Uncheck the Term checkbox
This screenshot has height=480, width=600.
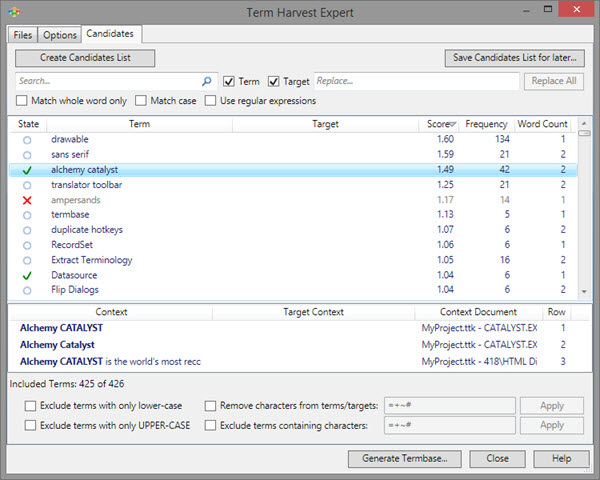click(229, 81)
